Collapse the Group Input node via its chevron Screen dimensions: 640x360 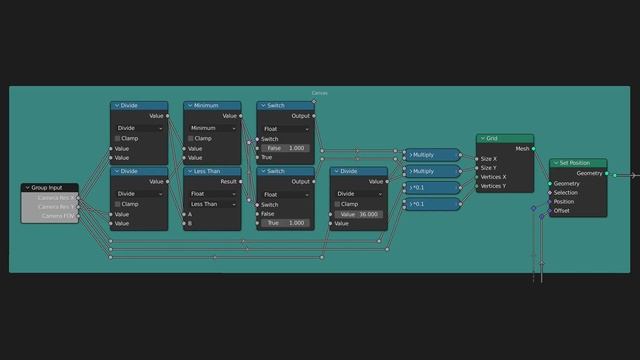point(27,188)
